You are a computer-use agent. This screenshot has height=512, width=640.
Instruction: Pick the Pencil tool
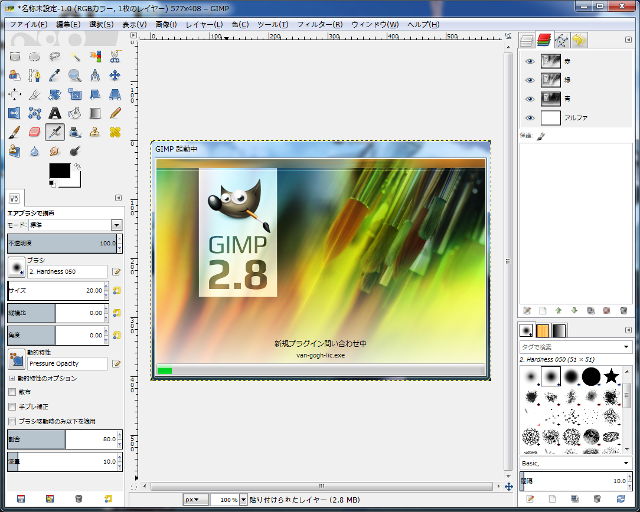click(115, 113)
